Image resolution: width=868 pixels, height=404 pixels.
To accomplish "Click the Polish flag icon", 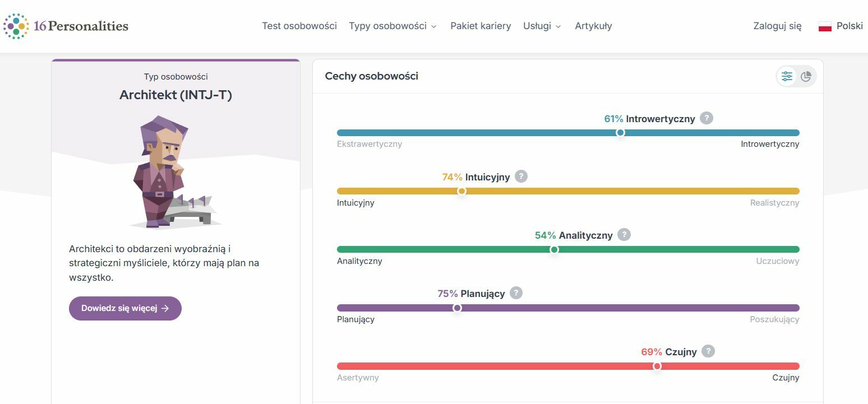I will click(825, 26).
